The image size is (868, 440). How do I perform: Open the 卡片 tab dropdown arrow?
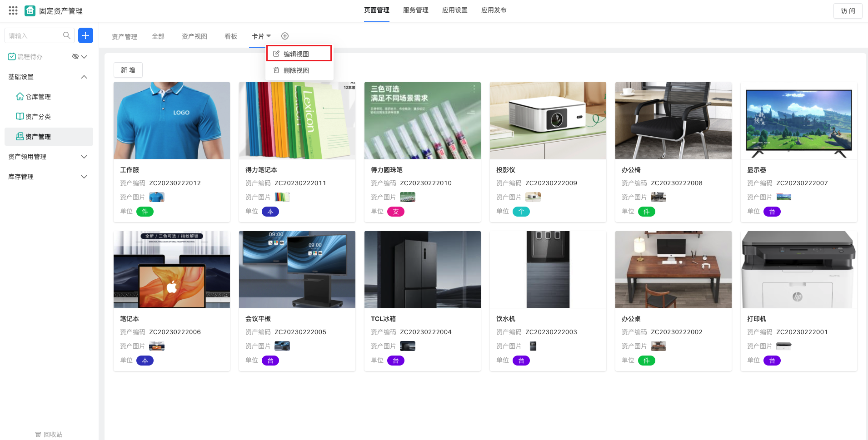pyautogui.click(x=269, y=36)
